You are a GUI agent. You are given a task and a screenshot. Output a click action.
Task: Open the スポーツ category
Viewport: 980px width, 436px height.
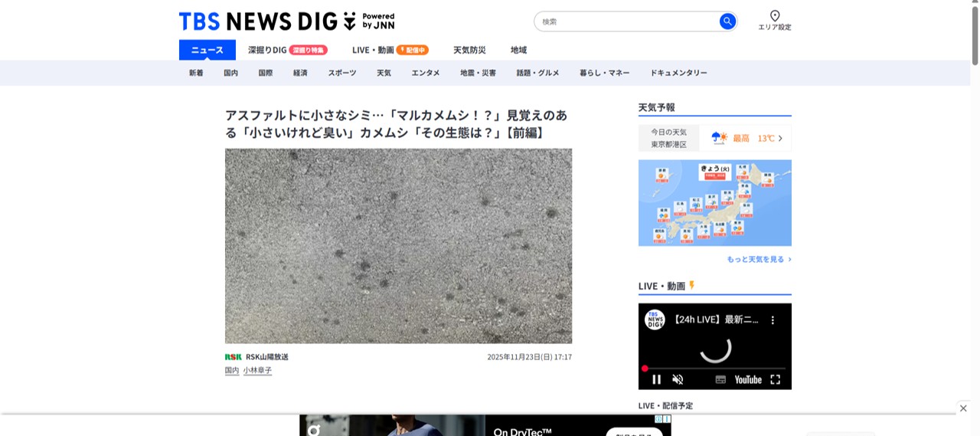point(342,73)
